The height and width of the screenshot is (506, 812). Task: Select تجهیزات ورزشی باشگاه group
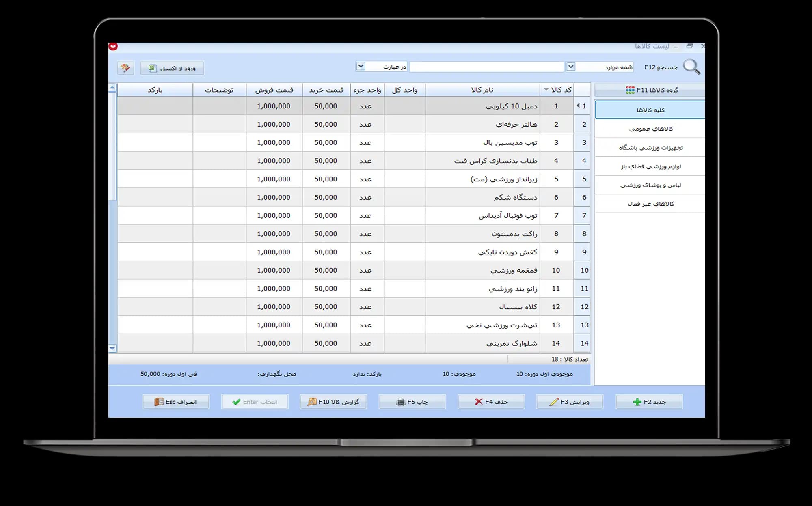pyautogui.click(x=650, y=147)
